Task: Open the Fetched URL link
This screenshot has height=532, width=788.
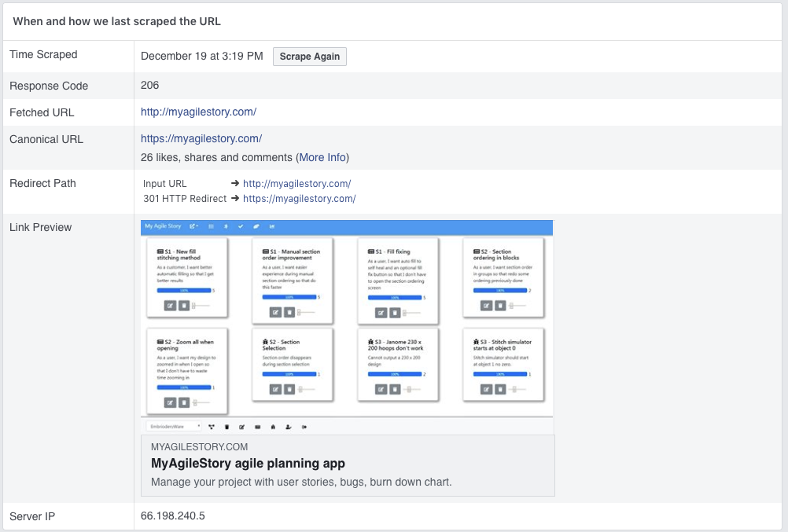Action: (198, 112)
